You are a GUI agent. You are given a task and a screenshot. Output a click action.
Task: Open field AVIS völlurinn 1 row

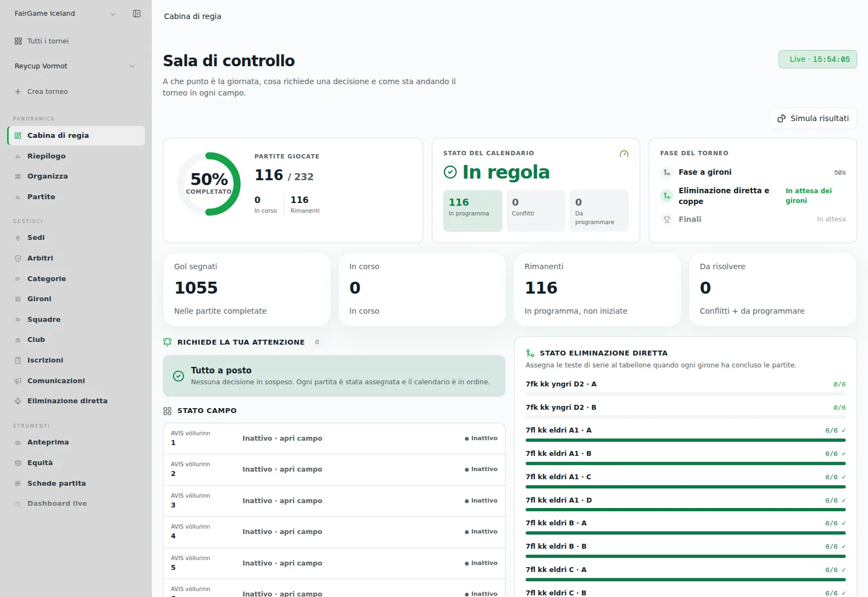pyautogui.click(x=334, y=439)
